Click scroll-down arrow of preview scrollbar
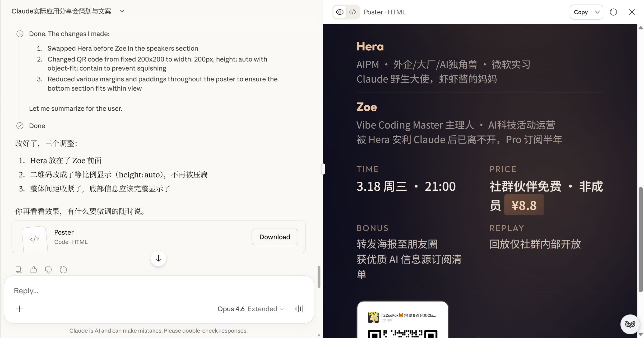This screenshot has height=338, width=644. coord(641,334)
